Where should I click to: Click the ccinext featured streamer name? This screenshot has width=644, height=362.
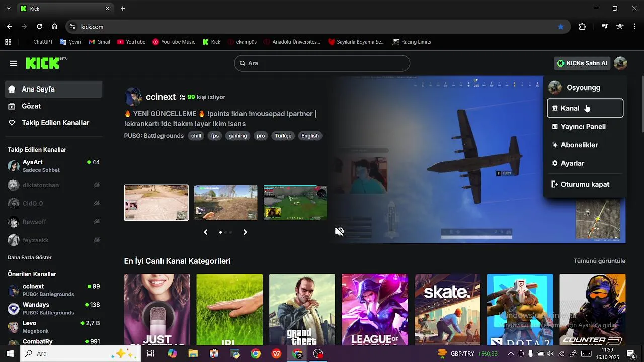pos(160,97)
